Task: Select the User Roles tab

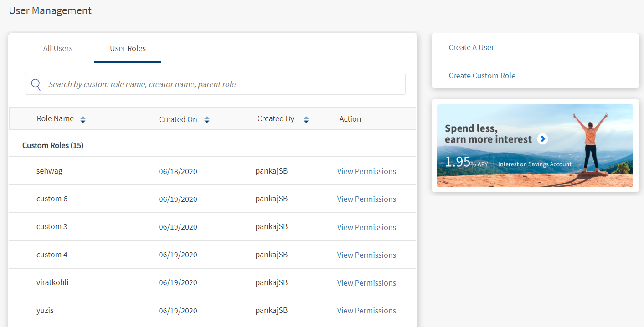Action: 128,48
